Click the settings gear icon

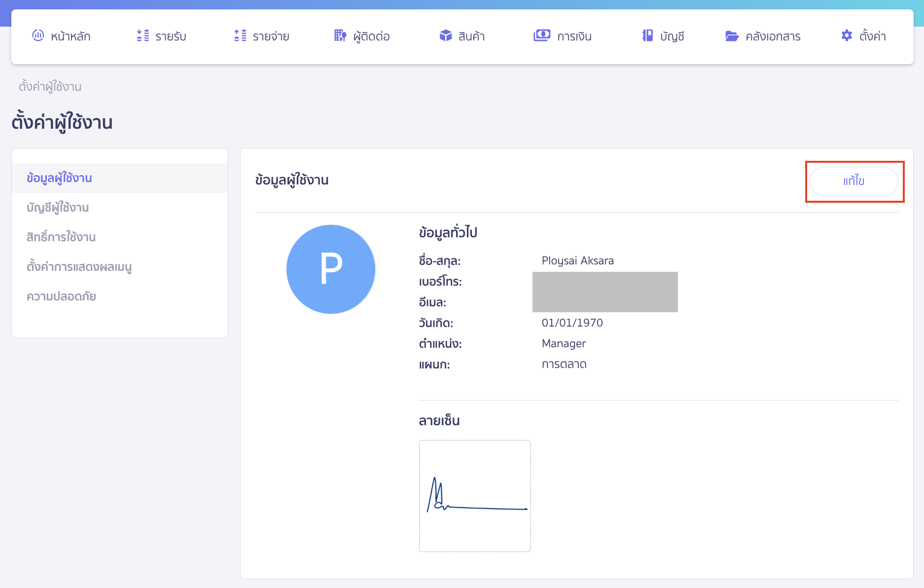847,36
